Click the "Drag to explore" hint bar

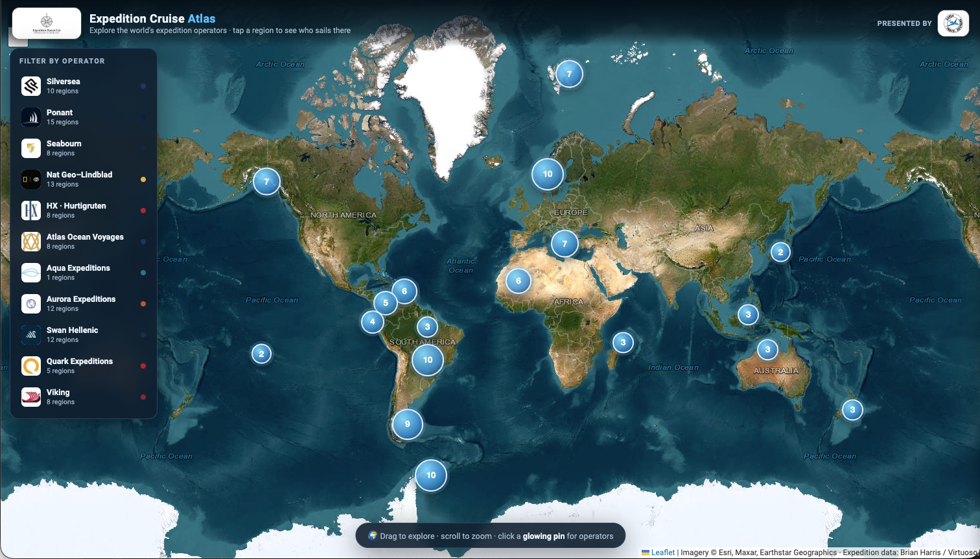point(491,536)
